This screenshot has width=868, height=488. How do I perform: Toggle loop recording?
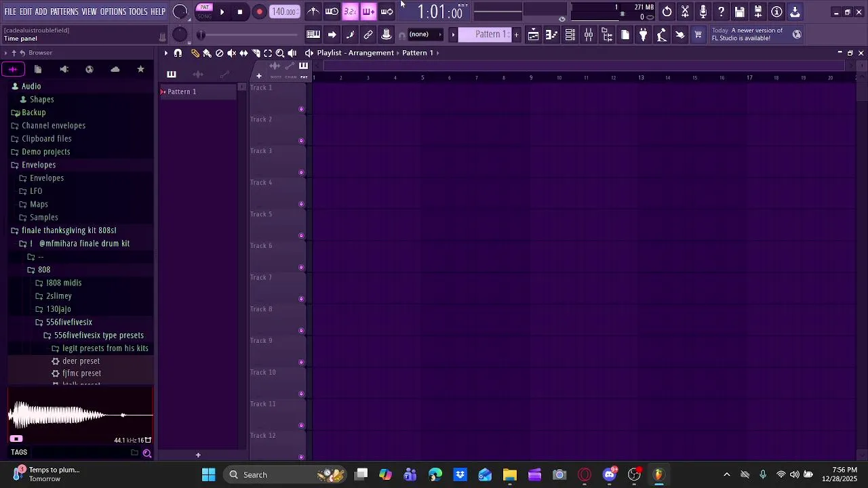pyautogui.click(x=387, y=12)
